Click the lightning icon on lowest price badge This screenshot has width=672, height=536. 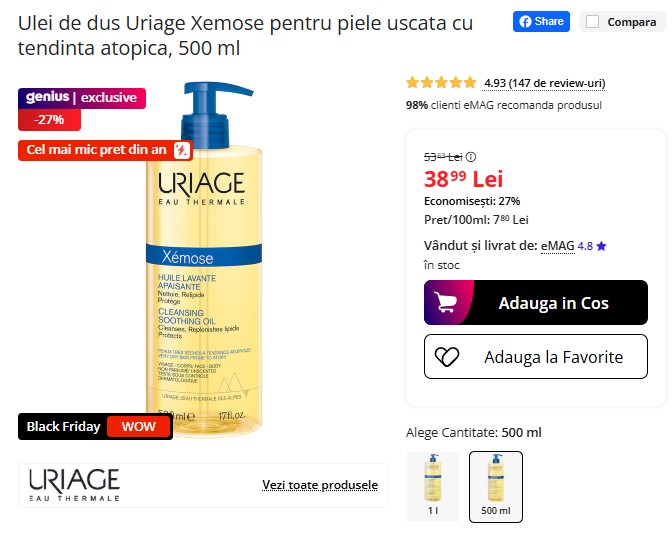tap(181, 150)
